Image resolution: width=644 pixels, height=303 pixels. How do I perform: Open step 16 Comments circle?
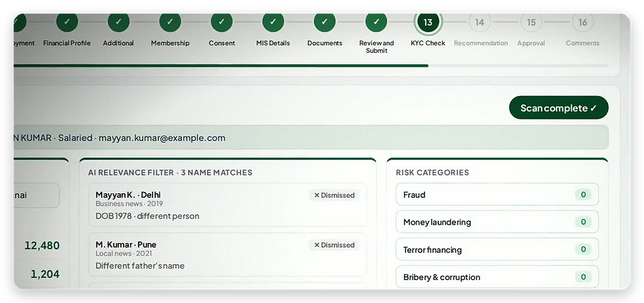tap(583, 22)
